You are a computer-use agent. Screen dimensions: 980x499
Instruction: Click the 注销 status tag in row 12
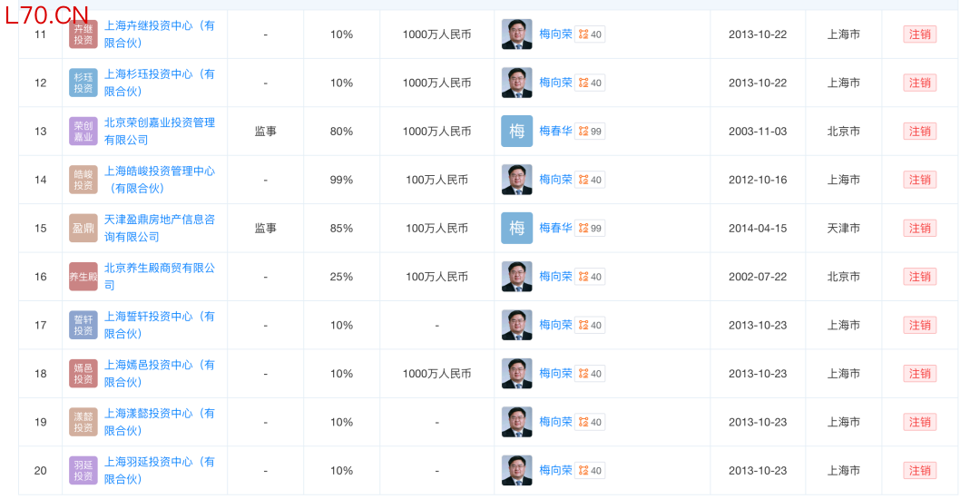point(919,83)
